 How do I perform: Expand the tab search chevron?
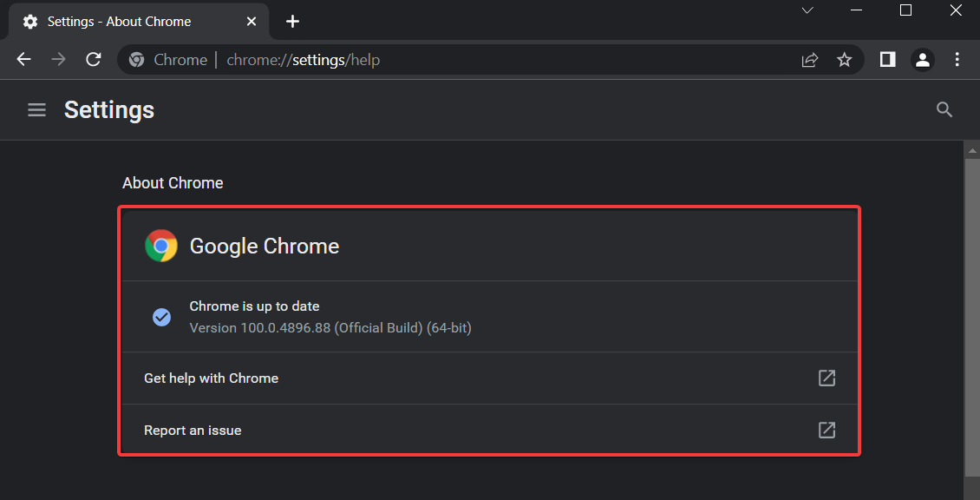point(807,10)
